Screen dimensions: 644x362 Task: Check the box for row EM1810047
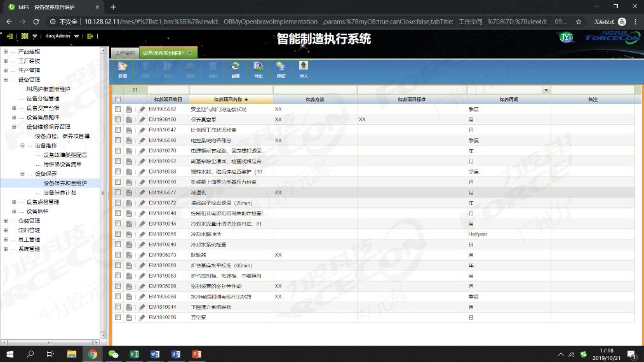pos(118,130)
